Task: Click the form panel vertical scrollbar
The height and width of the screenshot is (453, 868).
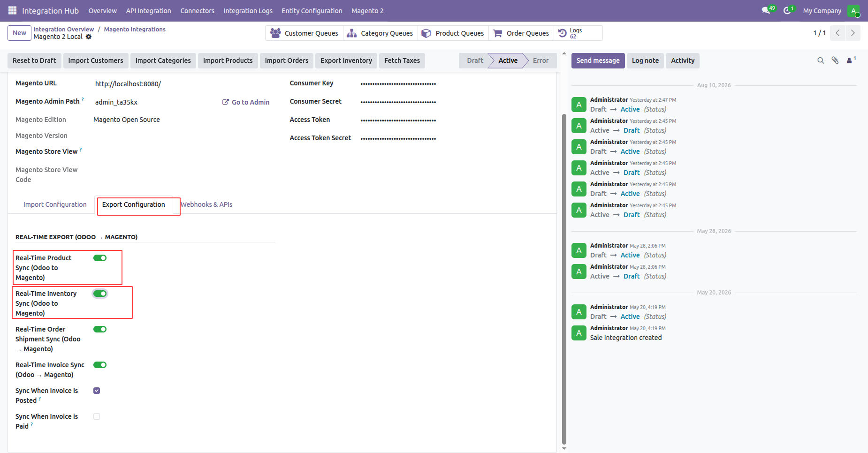Action: 564,279
